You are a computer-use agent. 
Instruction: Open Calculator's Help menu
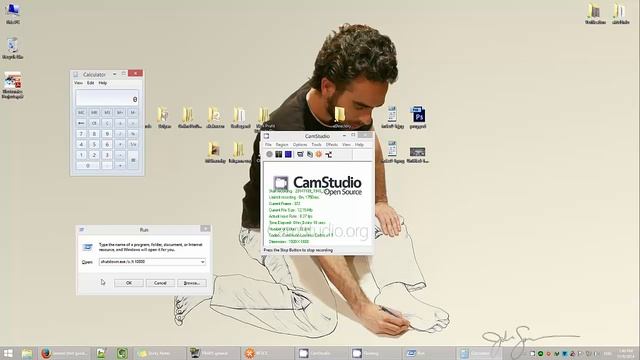[103, 83]
